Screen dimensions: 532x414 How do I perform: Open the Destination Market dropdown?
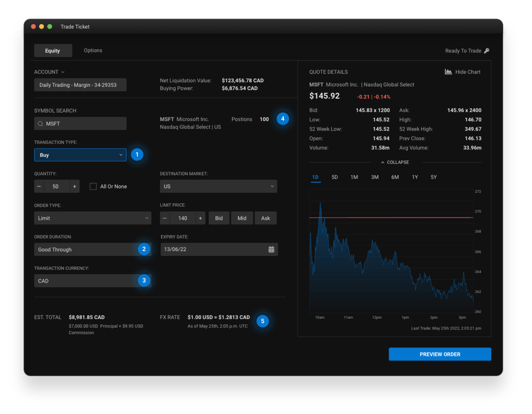point(218,186)
